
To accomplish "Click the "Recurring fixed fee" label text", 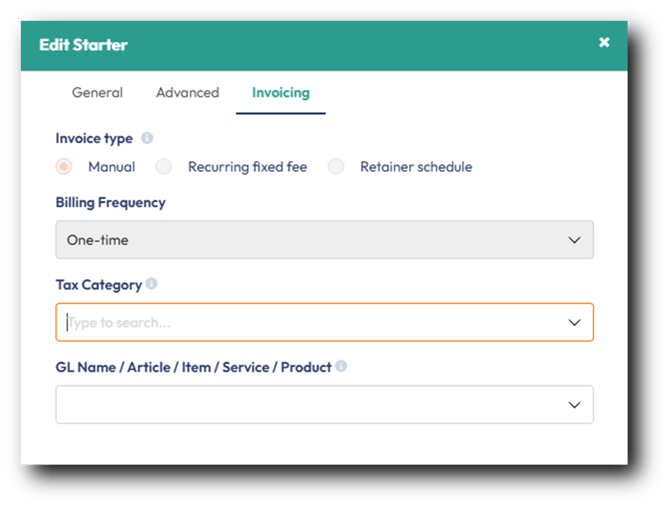I will [x=247, y=167].
